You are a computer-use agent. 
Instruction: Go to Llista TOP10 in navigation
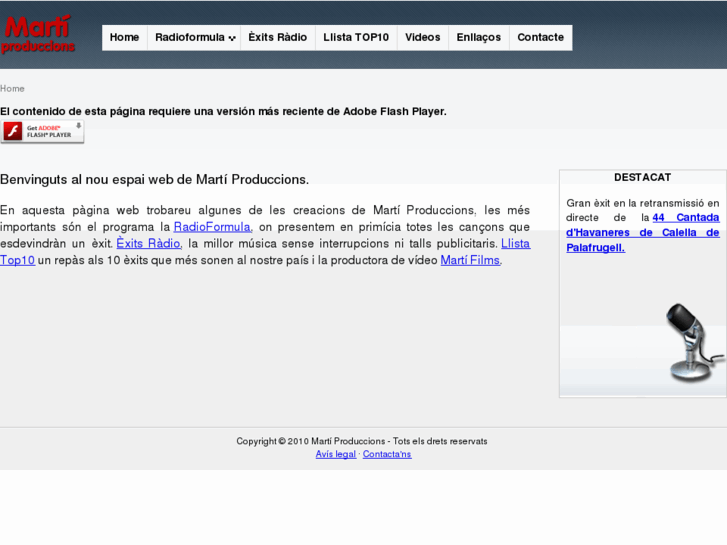click(x=356, y=38)
